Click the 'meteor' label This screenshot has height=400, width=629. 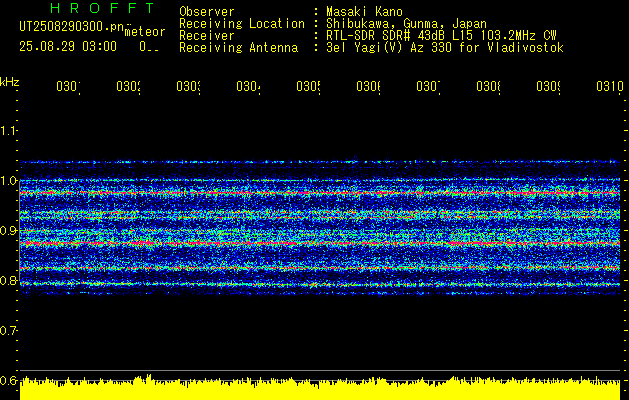pyautogui.click(x=145, y=32)
